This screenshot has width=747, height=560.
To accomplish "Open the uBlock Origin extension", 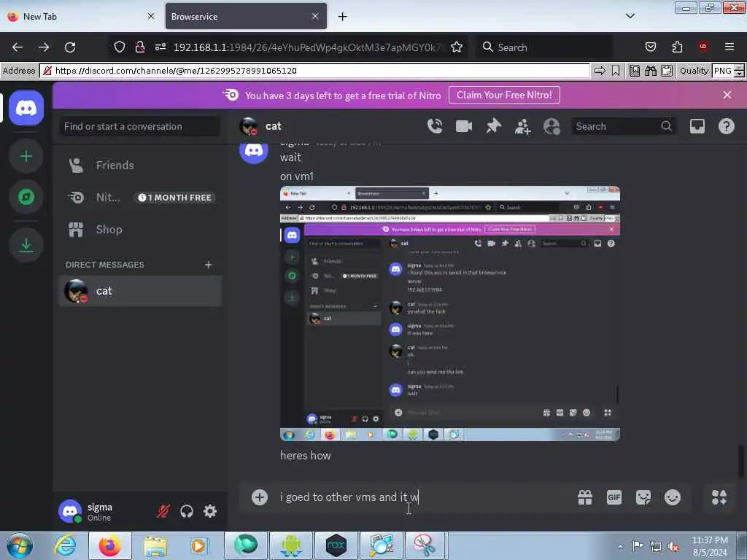I will pyautogui.click(x=703, y=47).
